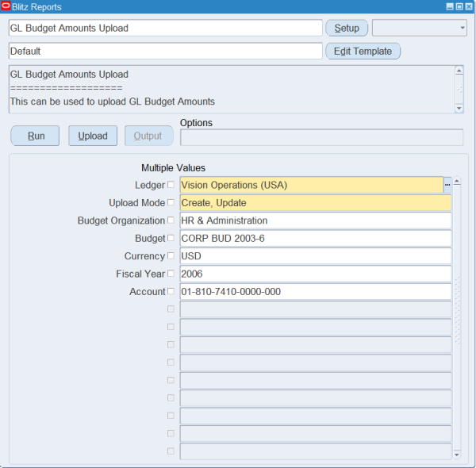Click the Multiple Values column heading
The image size is (476, 468).
pos(173,168)
